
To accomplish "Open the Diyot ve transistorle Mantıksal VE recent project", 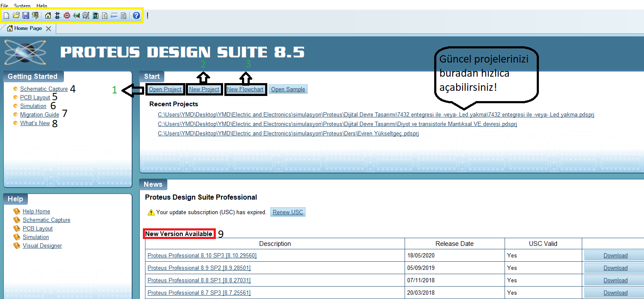I will [x=337, y=124].
